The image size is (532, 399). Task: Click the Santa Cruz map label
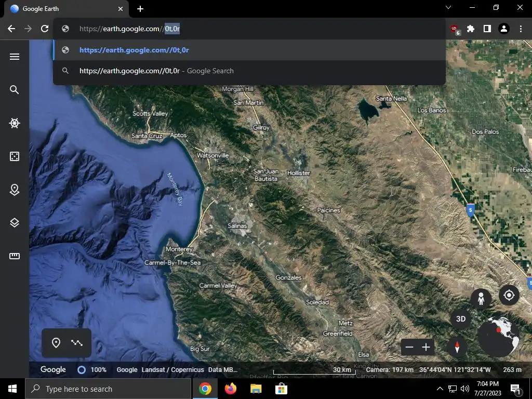pyautogui.click(x=147, y=136)
